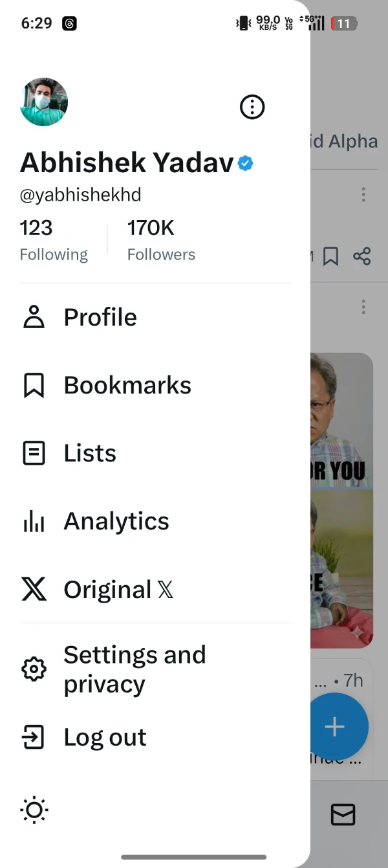Click the Profile person icon
This screenshot has width=388, height=868.
[34, 317]
